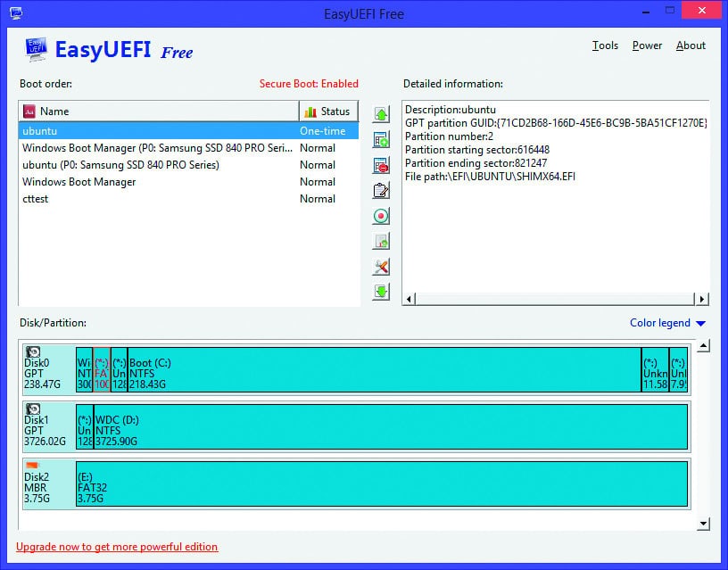Create a new boot entry
Viewport: 728px width, 570px height.
(379, 139)
